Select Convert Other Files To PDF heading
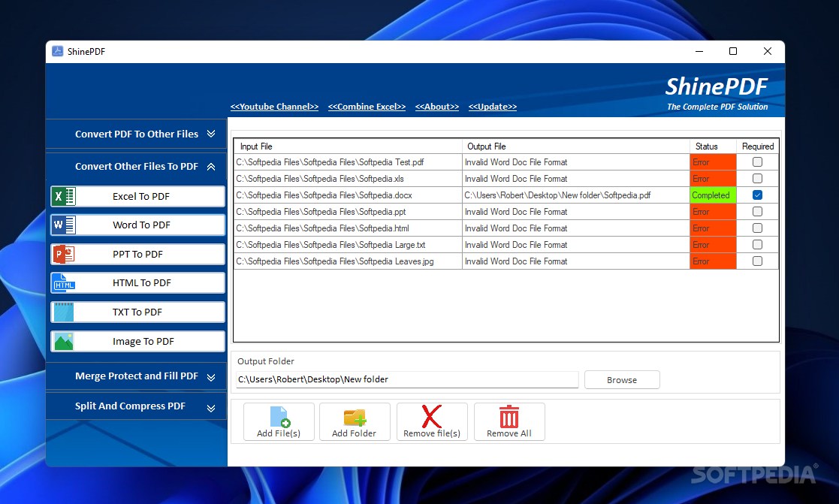Image resolution: width=839 pixels, height=504 pixels. (x=137, y=167)
